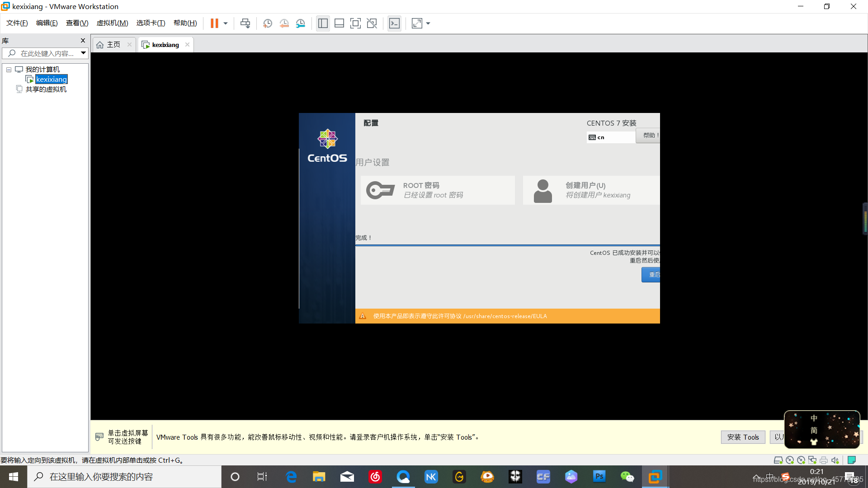
Task: Click the orange pause VM button
Action: pyautogui.click(x=214, y=23)
